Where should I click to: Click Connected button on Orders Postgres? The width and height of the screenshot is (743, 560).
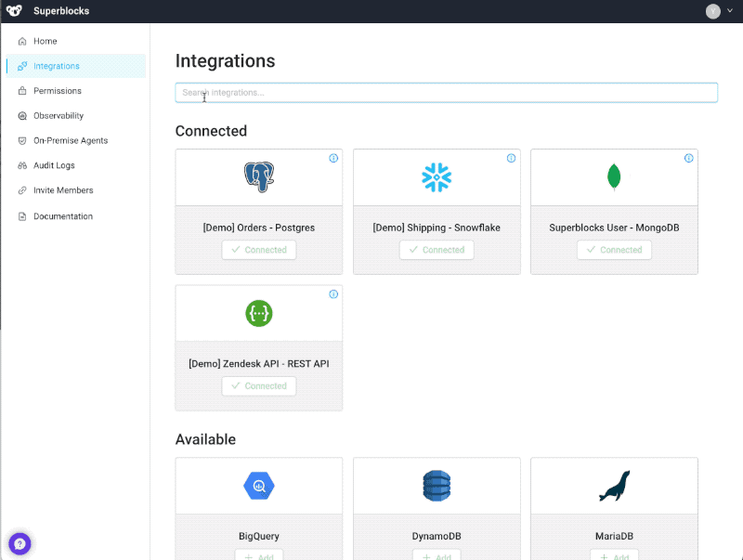click(259, 250)
